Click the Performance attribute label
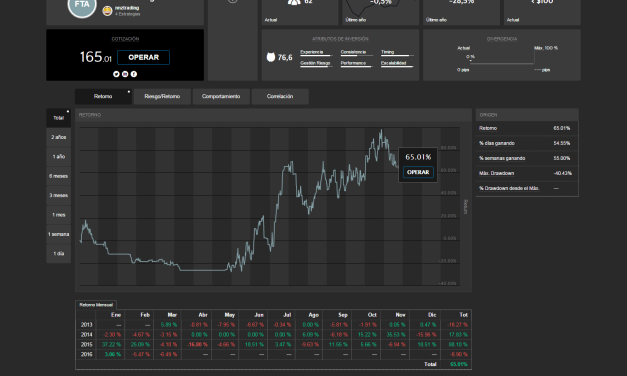This screenshot has height=376, width=627. coord(353,63)
